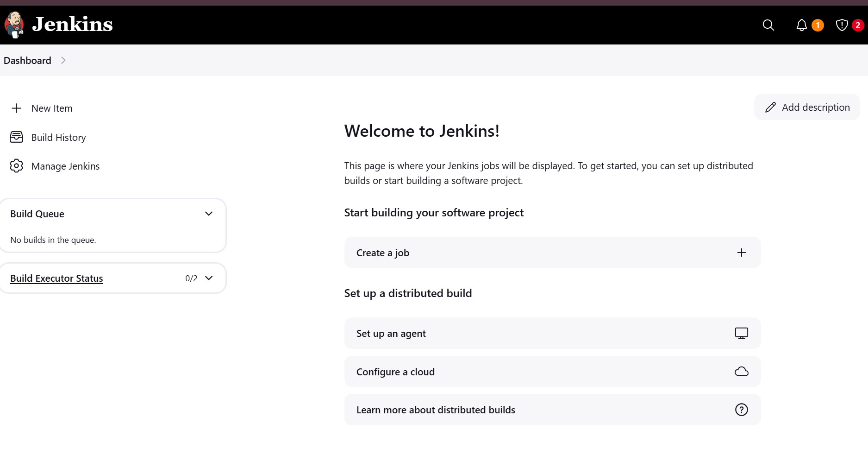Click the Welcome to Jenkins! heading
868x449 pixels.
(422, 131)
